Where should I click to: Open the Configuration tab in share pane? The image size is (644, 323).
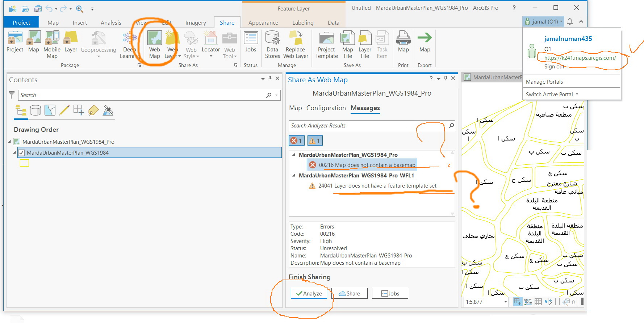pyautogui.click(x=326, y=108)
